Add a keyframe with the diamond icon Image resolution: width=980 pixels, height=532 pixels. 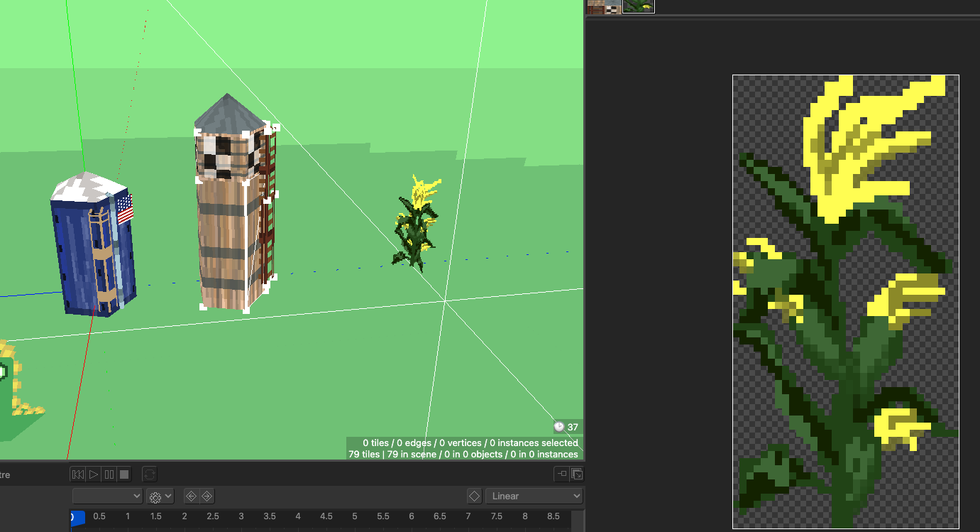tap(474, 496)
